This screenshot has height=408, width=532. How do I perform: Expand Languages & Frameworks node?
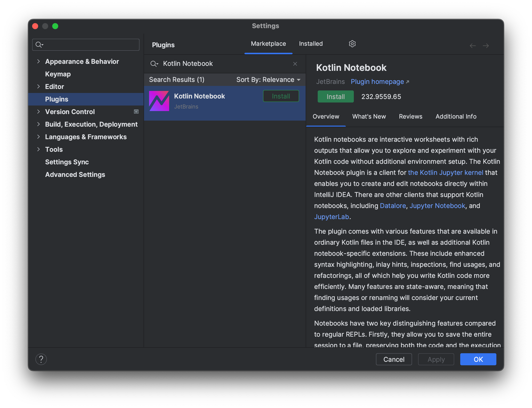(x=38, y=137)
